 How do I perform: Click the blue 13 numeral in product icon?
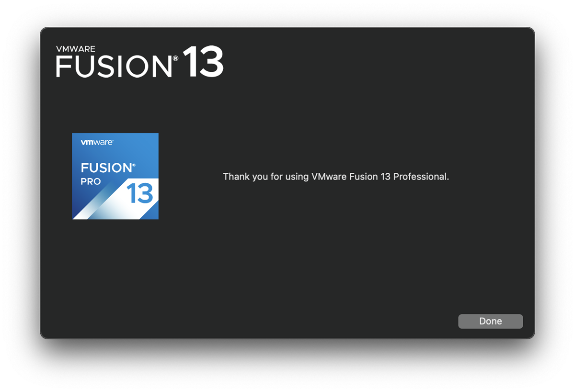140,193
